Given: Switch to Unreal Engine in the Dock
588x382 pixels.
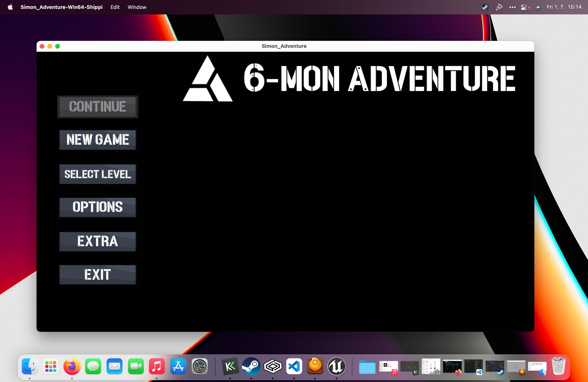Looking at the screenshot, I should pos(336,366).
